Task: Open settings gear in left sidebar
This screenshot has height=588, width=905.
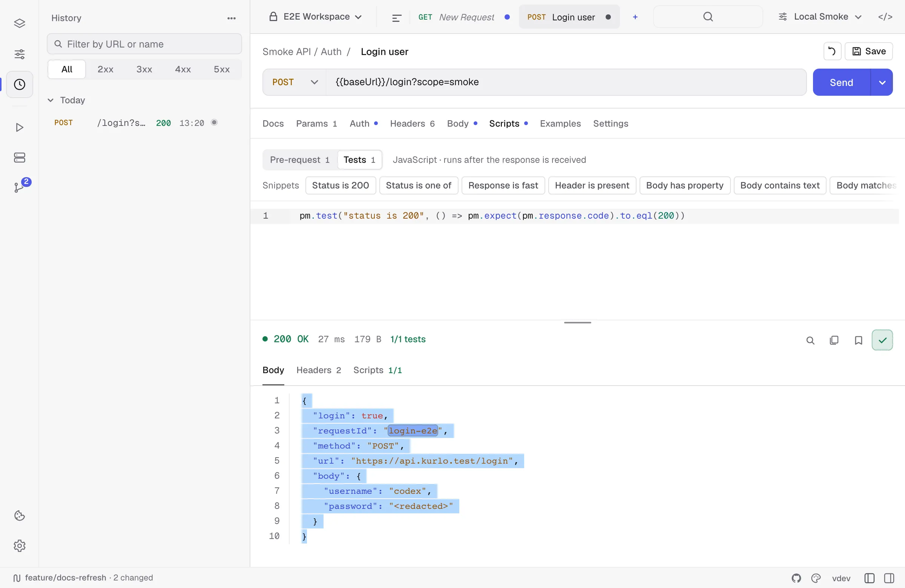Action: (19, 545)
